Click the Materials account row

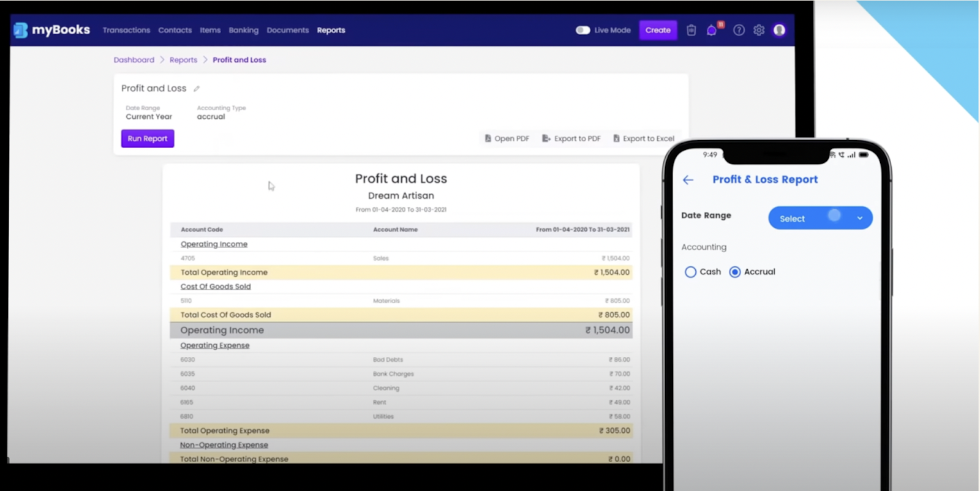401,301
